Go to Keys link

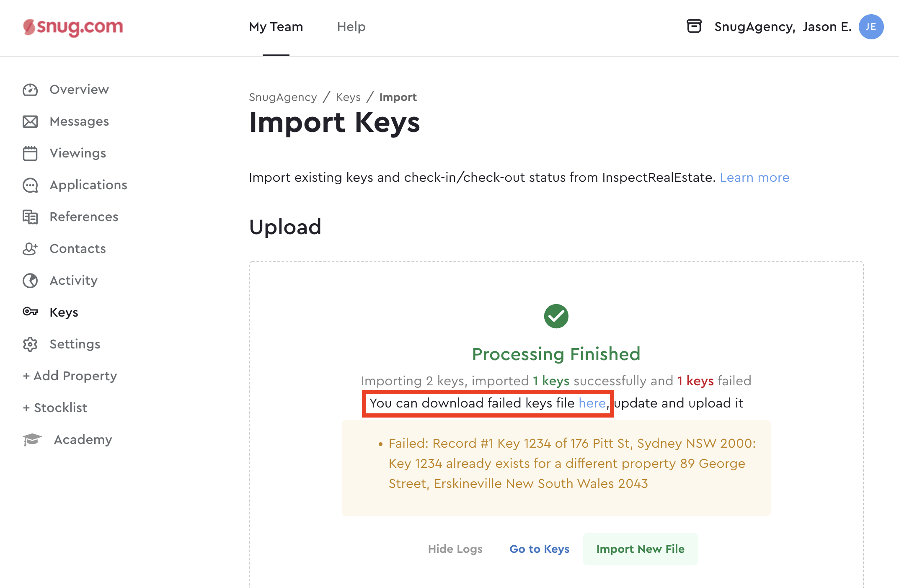tap(540, 549)
